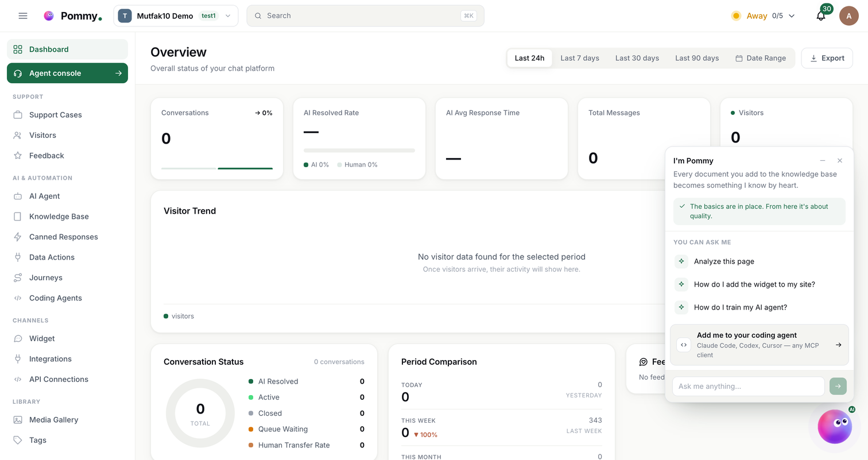Click the Coding Agents code icon

tap(18, 298)
